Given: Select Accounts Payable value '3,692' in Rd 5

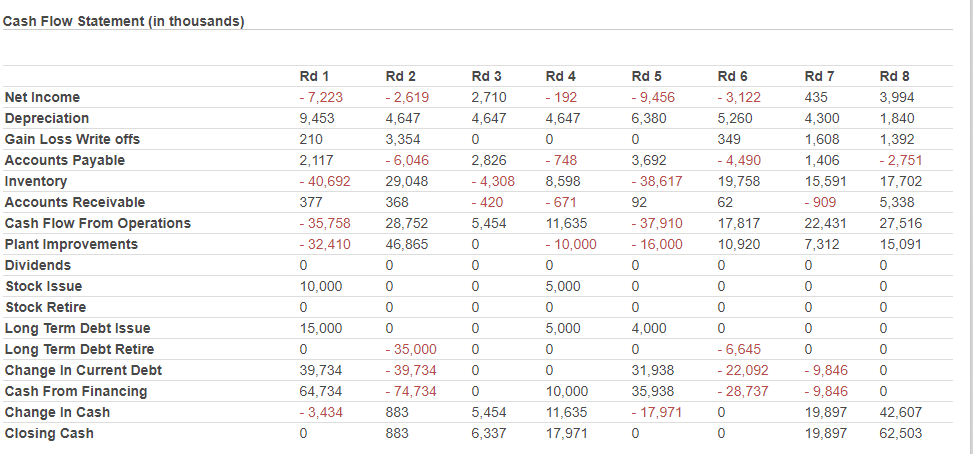Looking at the screenshot, I should tap(649, 161).
